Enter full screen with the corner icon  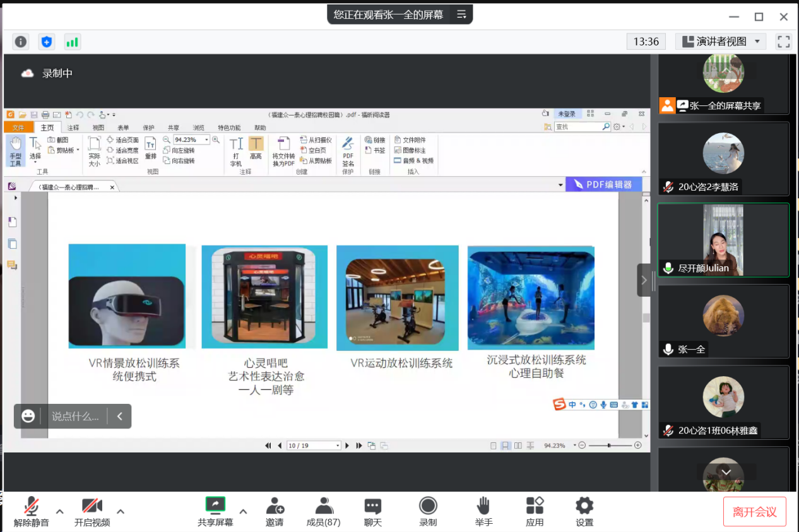click(x=783, y=42)
